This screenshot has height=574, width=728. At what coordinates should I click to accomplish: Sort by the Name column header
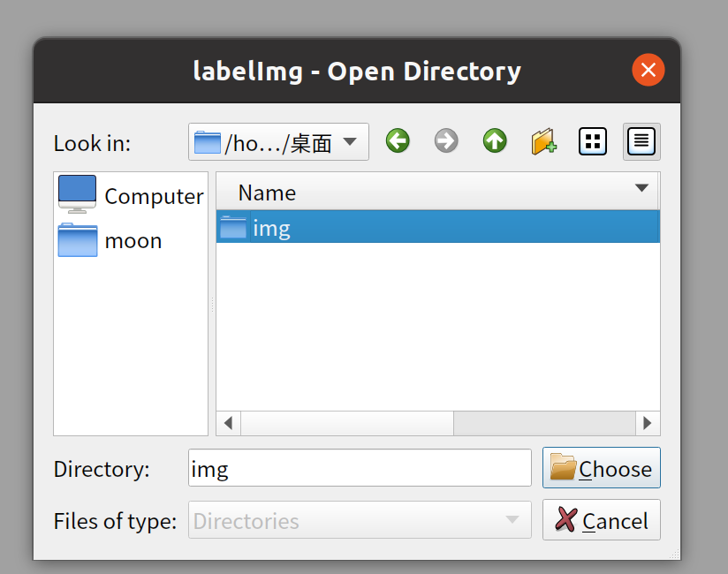coord(437,192)
